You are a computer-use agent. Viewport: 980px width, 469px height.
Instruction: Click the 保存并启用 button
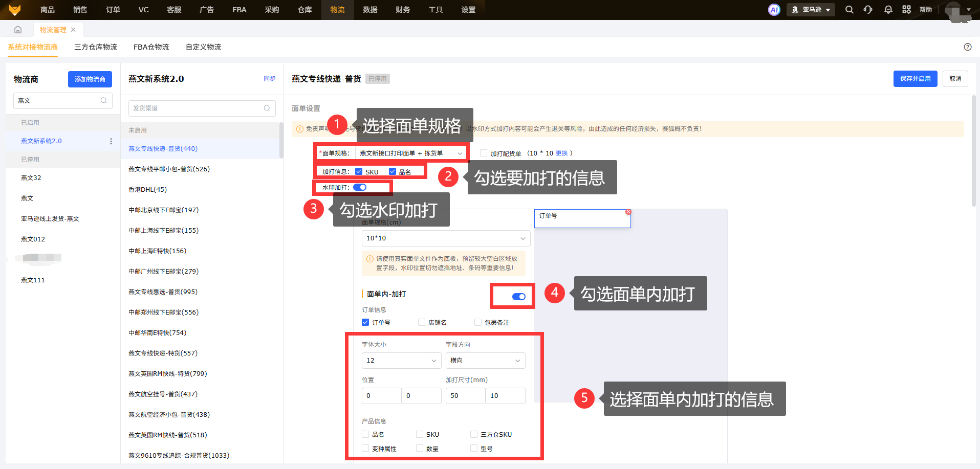pyautogui.click(x=916, y=79)
